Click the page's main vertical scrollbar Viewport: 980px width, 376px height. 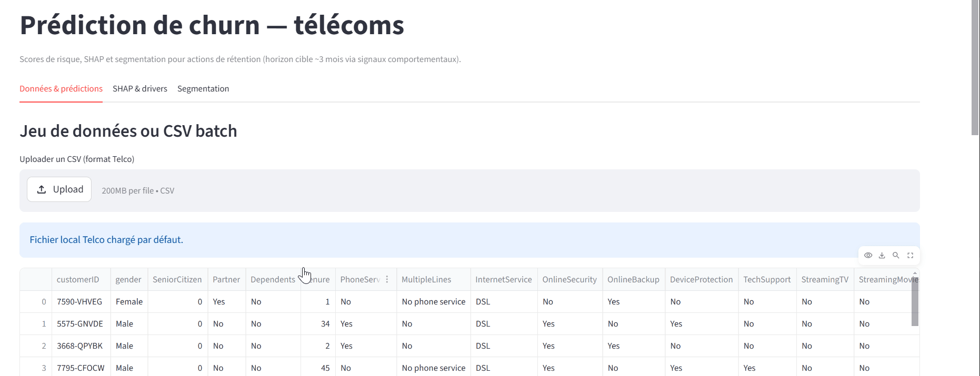coord(975,68)
